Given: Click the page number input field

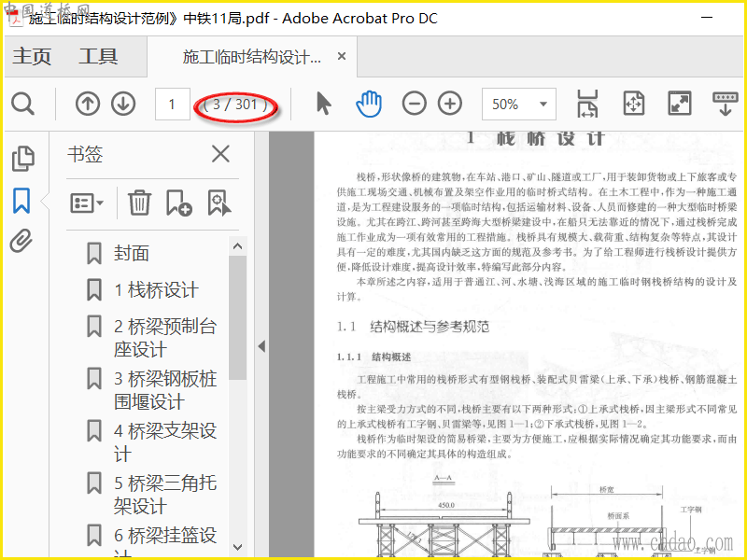Looking at the screenshot, I should tap(173, 104).
